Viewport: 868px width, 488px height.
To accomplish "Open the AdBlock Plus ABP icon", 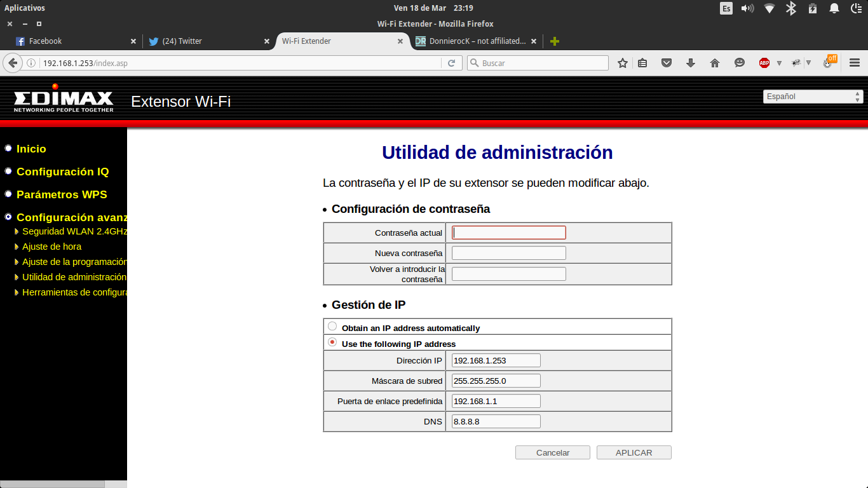I will click(x=764, y=63).
